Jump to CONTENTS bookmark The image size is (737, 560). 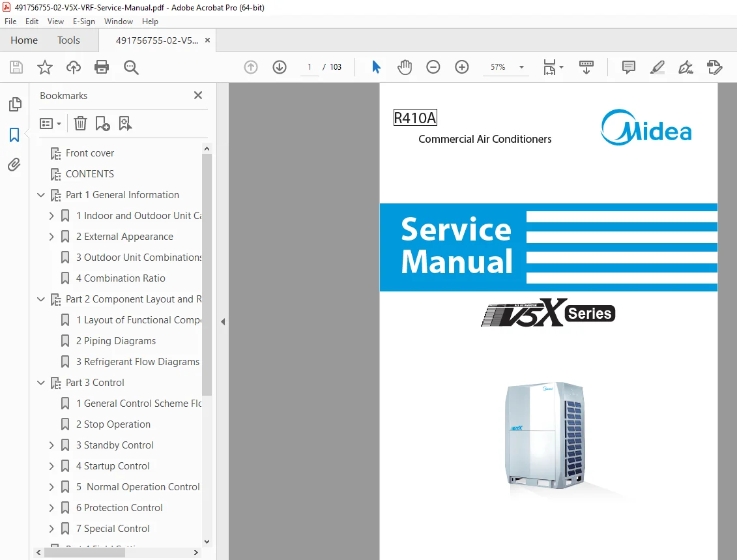(x=90, y=174)
